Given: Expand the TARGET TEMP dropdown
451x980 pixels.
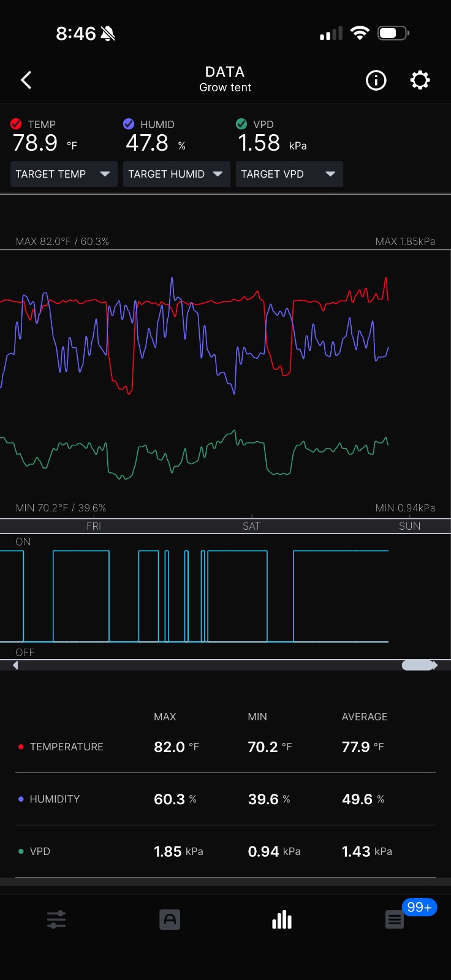Looking at the screenshot, I should pyautogui.click(x=64, y=174).
